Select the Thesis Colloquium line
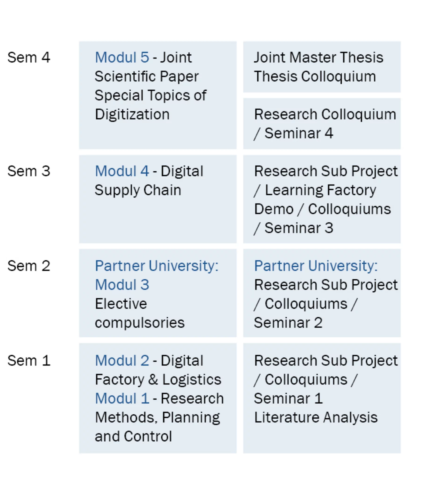 (315, 76)
